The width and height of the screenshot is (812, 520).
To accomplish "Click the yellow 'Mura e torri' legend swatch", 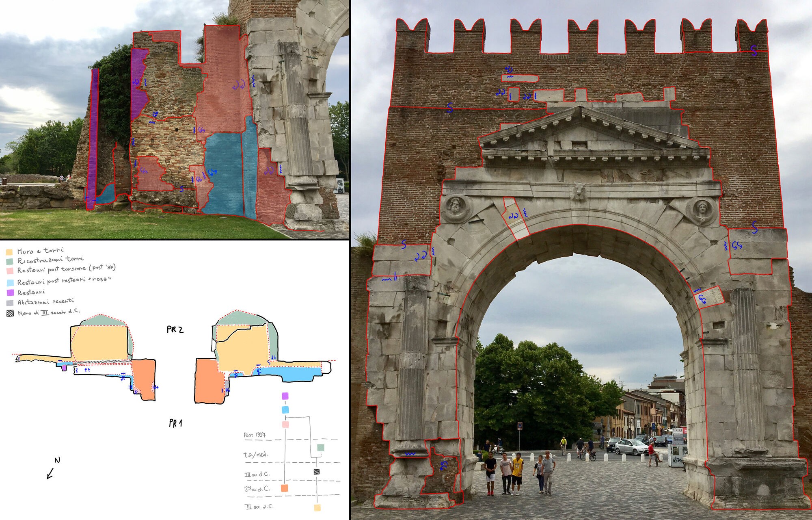I will [x=9, y=252].
